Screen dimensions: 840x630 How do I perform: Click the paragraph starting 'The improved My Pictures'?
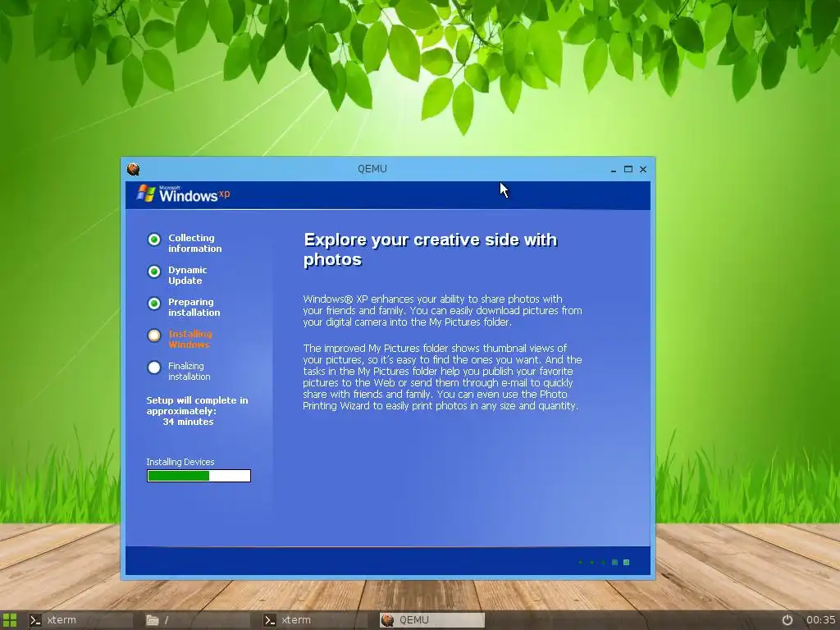coord(442,377)
